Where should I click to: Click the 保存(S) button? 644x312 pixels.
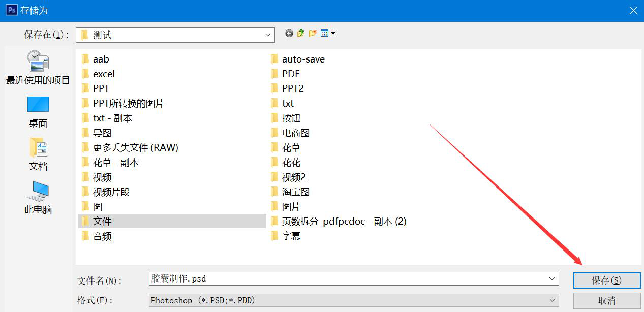(606, 280)
